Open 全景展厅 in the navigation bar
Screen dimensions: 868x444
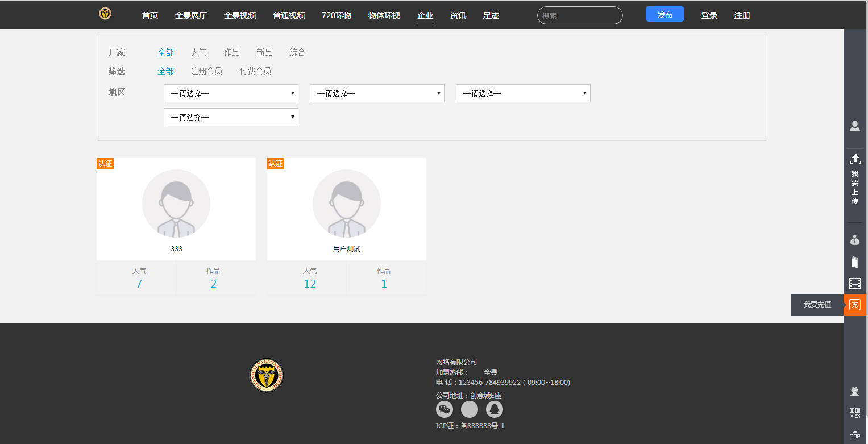(x=191, y=15)
